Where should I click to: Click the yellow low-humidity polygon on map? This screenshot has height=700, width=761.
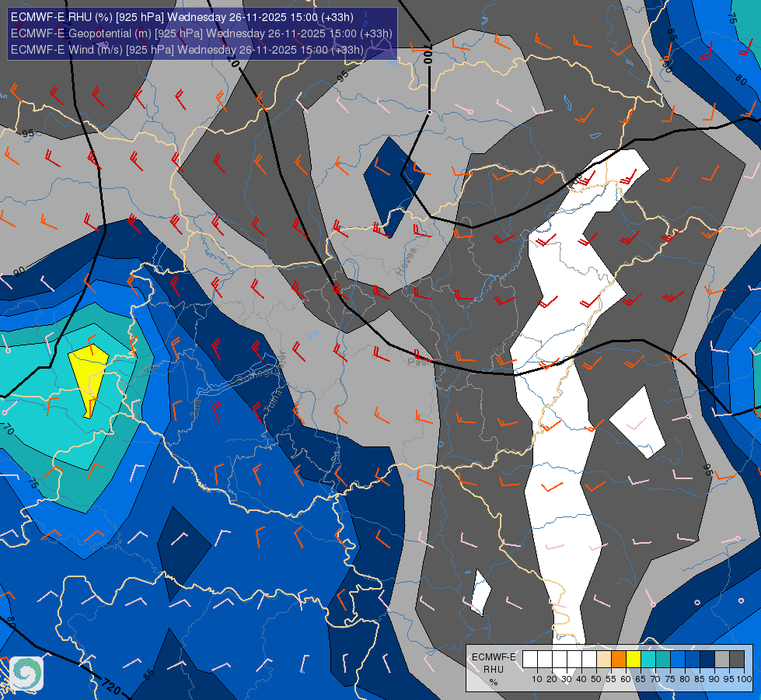[88, 376]
